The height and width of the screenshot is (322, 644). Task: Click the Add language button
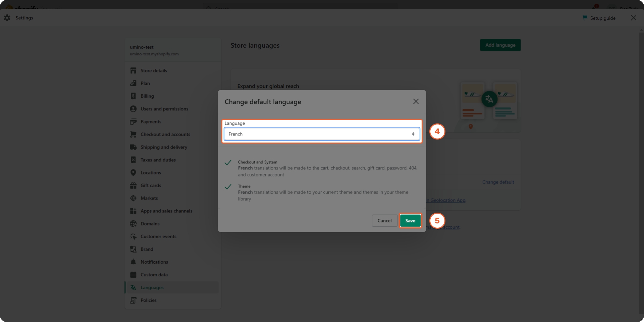pyautogui.click(x=500, y=45)
